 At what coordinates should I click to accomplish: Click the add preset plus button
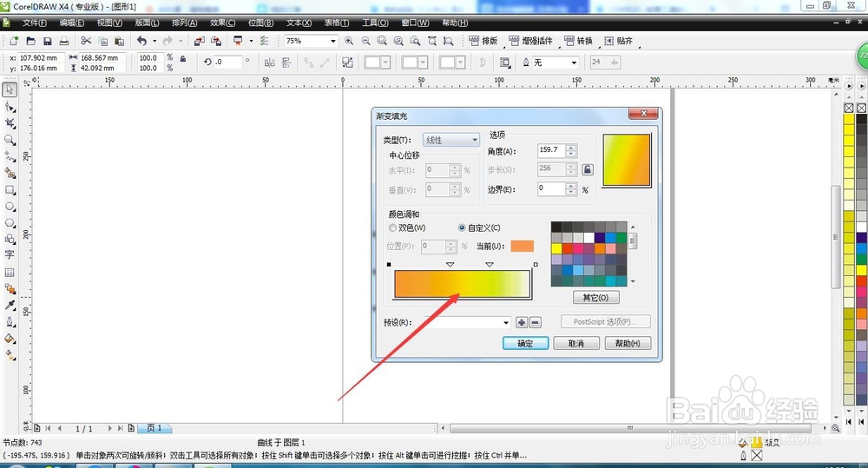[x=522, y=322]
